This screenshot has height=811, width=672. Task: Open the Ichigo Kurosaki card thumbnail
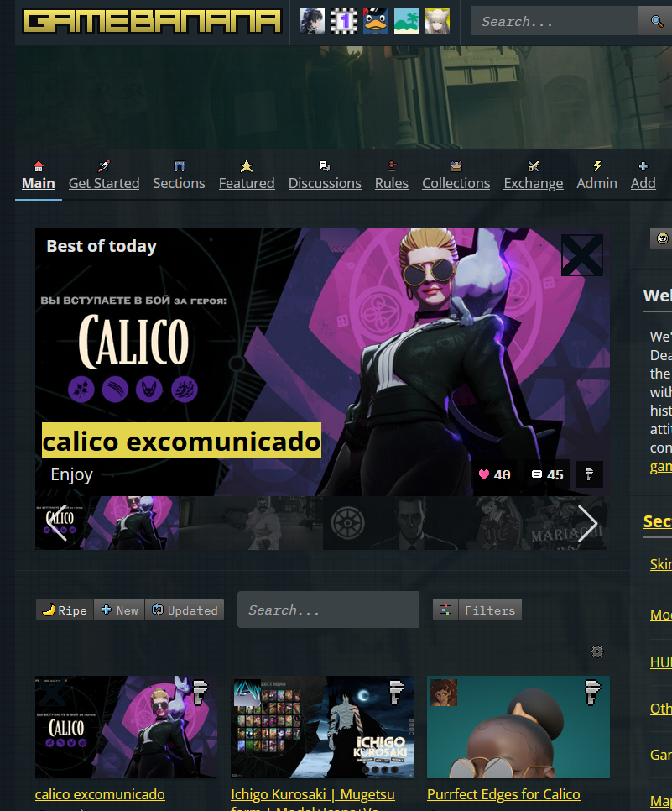coord(322,727)
